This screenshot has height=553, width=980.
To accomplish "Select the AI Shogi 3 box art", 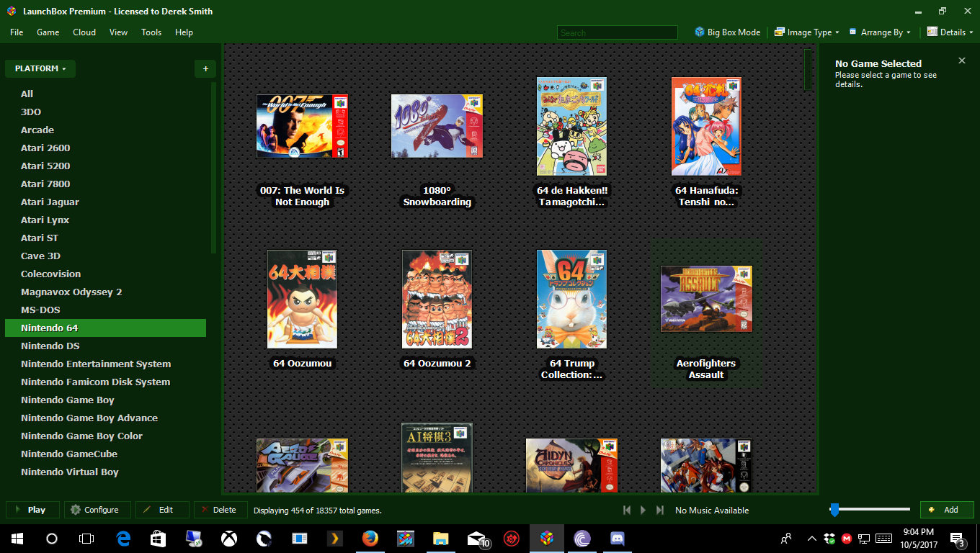I will coord(437,458).
